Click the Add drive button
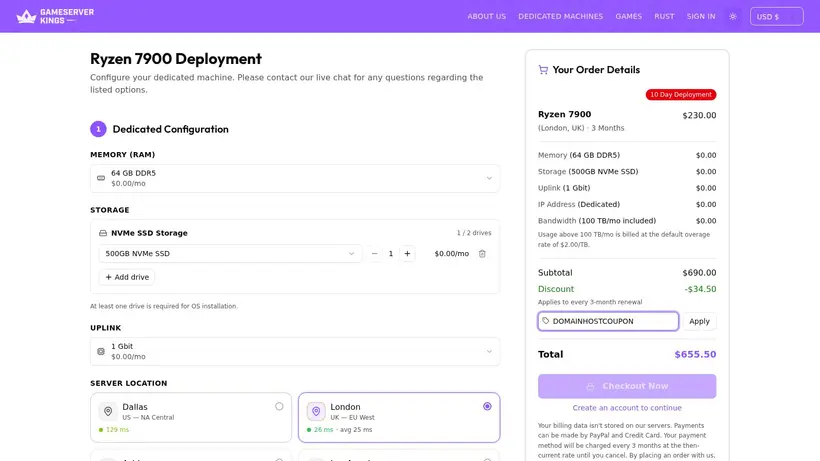The width and height of the screenshot is (820, 461). pyautogui.click(x=127, y=277)
